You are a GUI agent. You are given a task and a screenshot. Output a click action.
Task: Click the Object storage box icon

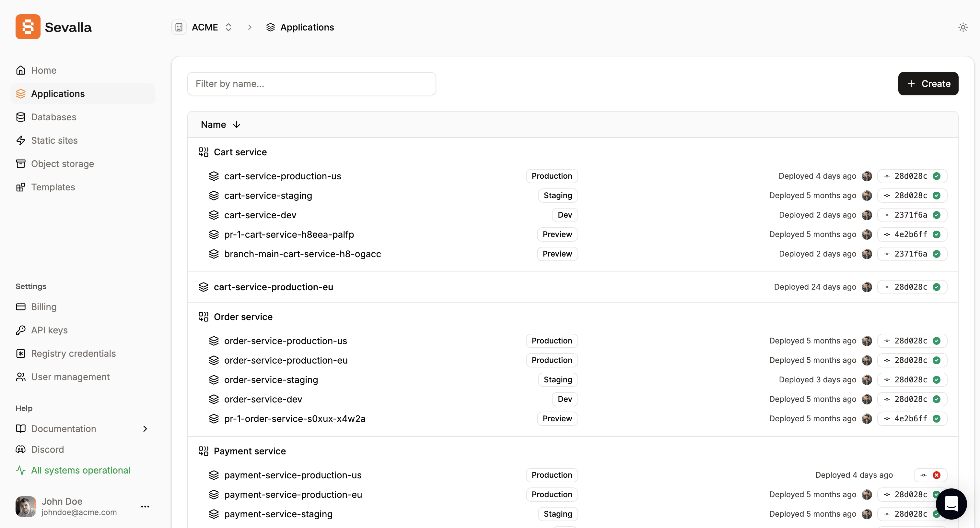[21, 163]
